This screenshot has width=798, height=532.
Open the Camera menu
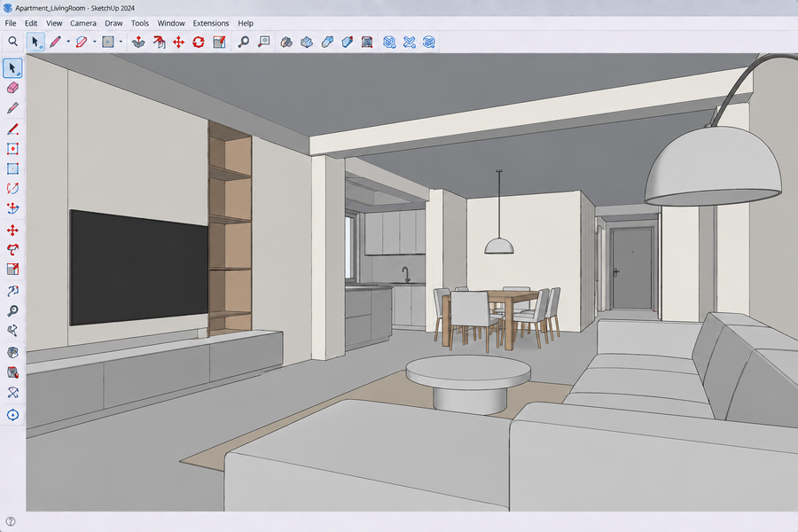83,23
